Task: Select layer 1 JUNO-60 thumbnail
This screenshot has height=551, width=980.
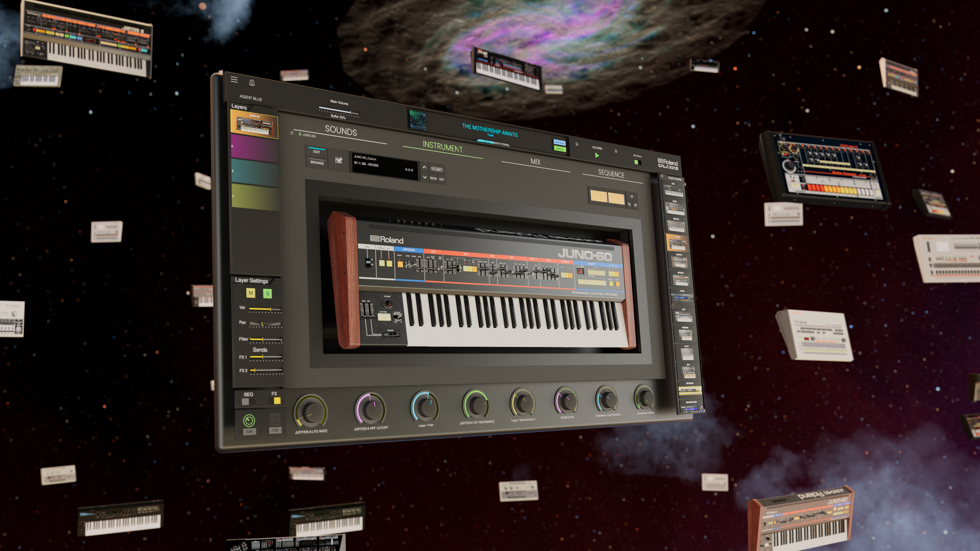Action: 254,124
